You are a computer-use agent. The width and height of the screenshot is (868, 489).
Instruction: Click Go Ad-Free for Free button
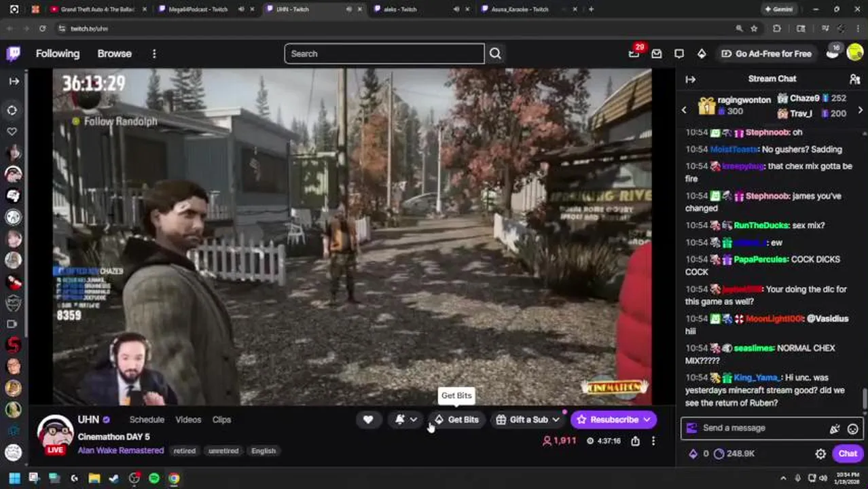coord(766,54)
